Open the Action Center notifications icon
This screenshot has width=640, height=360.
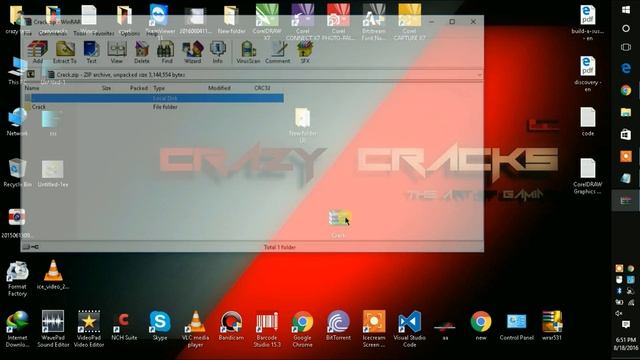[x=626, y=324]
